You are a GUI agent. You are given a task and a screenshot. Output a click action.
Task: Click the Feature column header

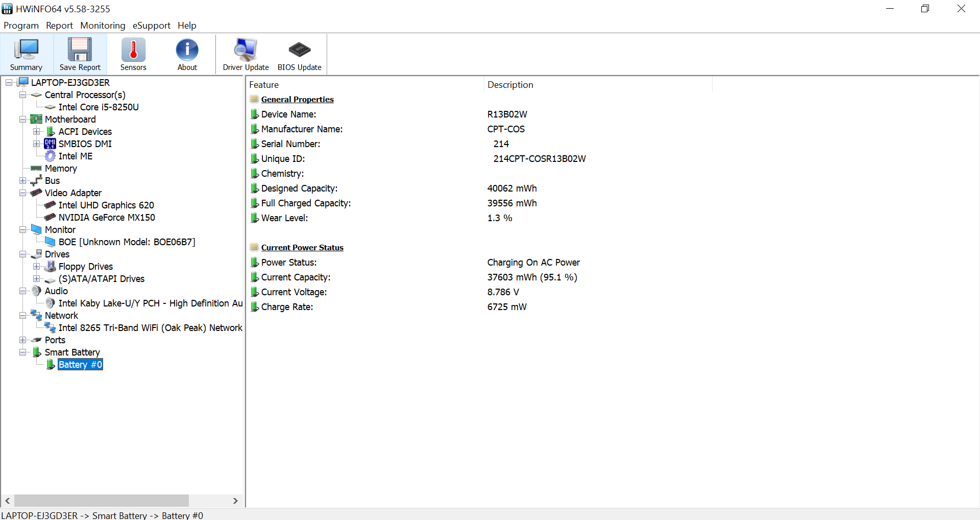[x=365, y=85]
